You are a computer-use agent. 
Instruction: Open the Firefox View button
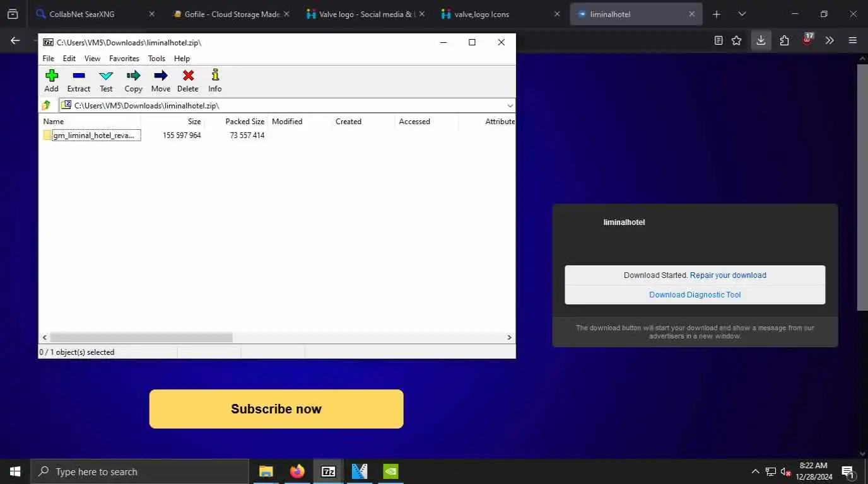pyautogui.click(x=13, y=14)
